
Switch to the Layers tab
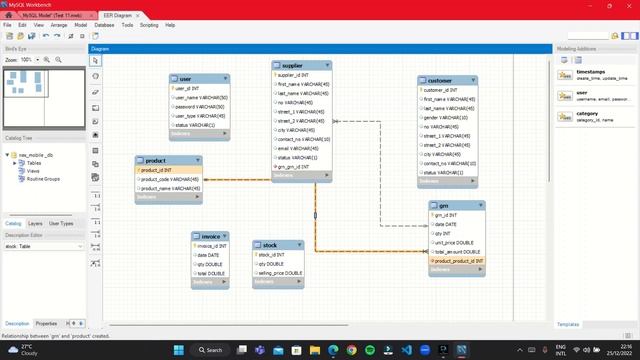click(x=35, y=224)
